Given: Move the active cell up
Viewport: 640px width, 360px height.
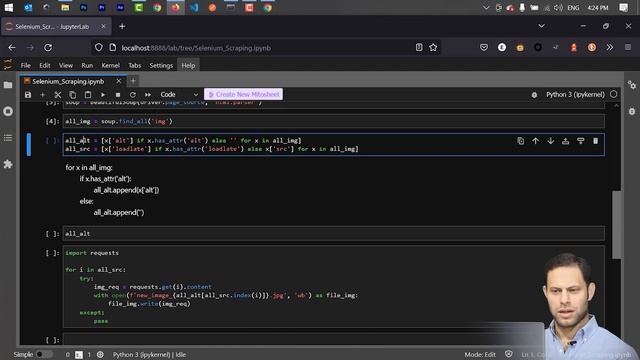Looking at the screenshot, I should 536,141.
